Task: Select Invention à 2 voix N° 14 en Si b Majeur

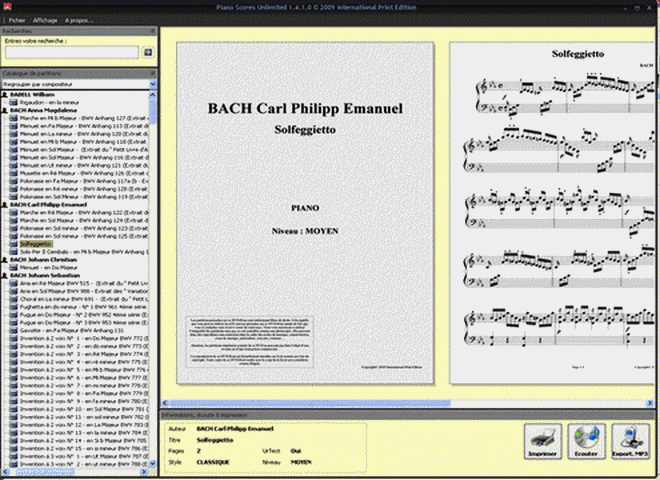Action: point(84,440)
